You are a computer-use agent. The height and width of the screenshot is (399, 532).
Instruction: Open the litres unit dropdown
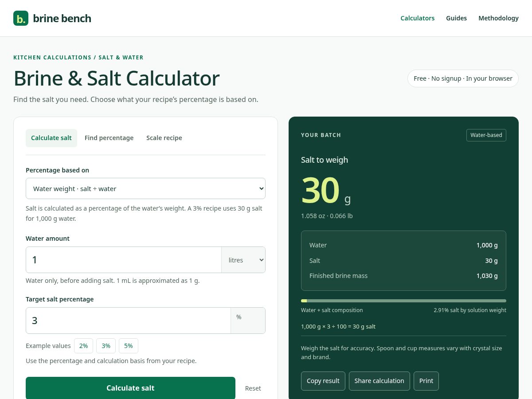(243, 260)
